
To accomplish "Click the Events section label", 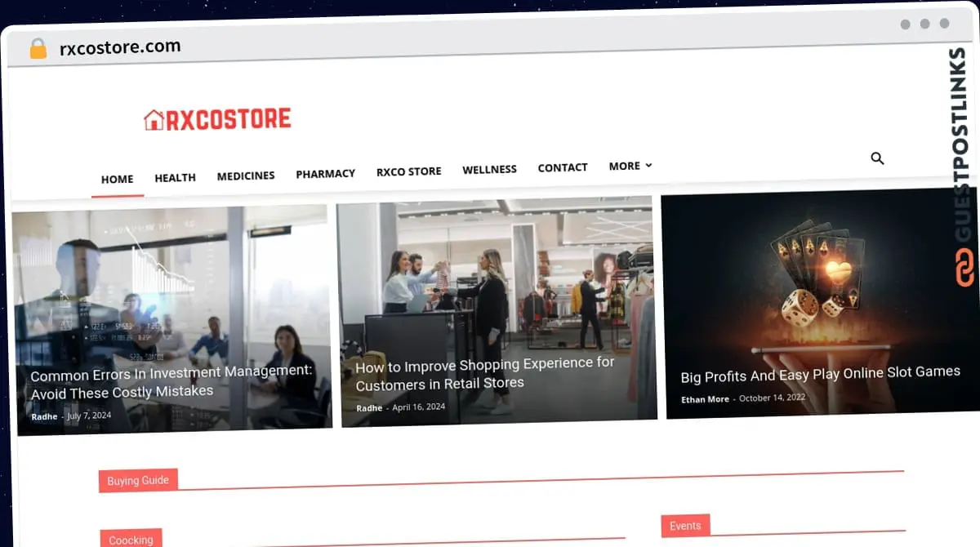I will click(684, 526).
